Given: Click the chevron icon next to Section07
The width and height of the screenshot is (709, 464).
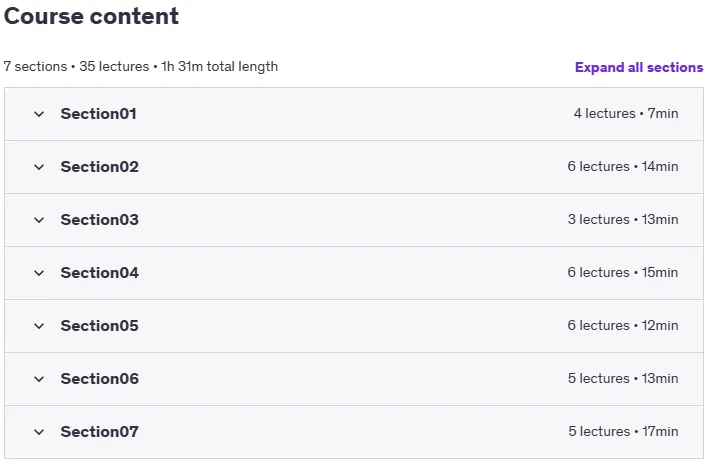Looking at the screenshot, I should click(39, 432).
